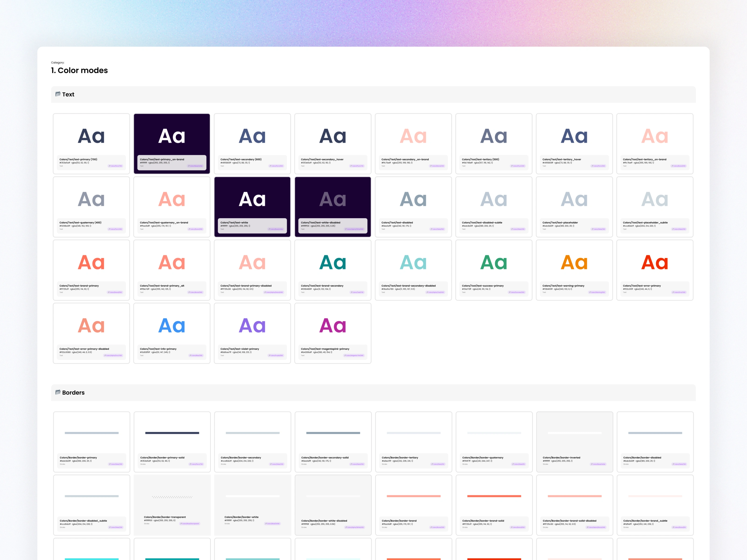Open the Colors/Success/600 link tag
The image size is (747, 560).
[517, 292]
